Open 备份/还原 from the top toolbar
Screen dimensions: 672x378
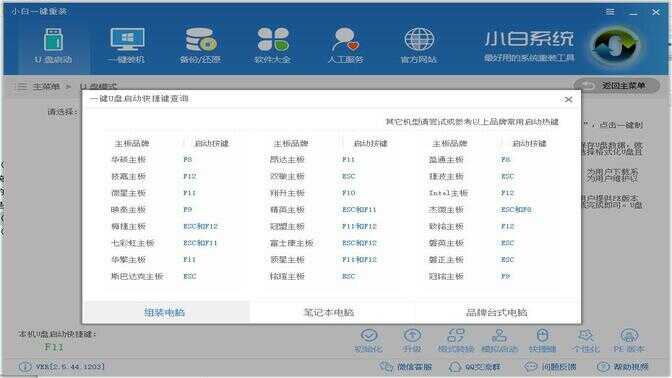point(201,46)
